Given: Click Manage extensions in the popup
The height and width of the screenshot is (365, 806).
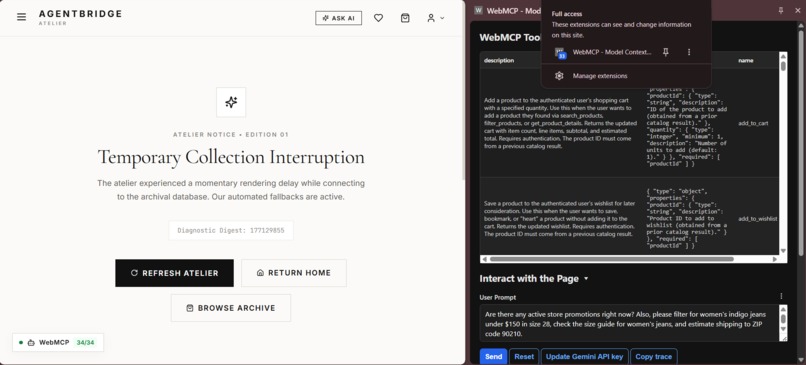Looking at the screenshot, I should tap(600, 76).
